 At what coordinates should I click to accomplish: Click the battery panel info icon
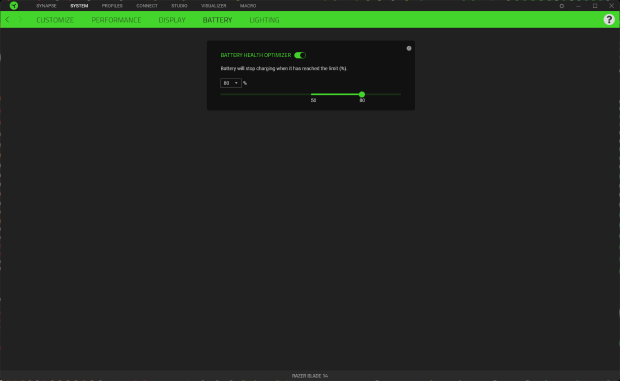(x=409, y=48)
